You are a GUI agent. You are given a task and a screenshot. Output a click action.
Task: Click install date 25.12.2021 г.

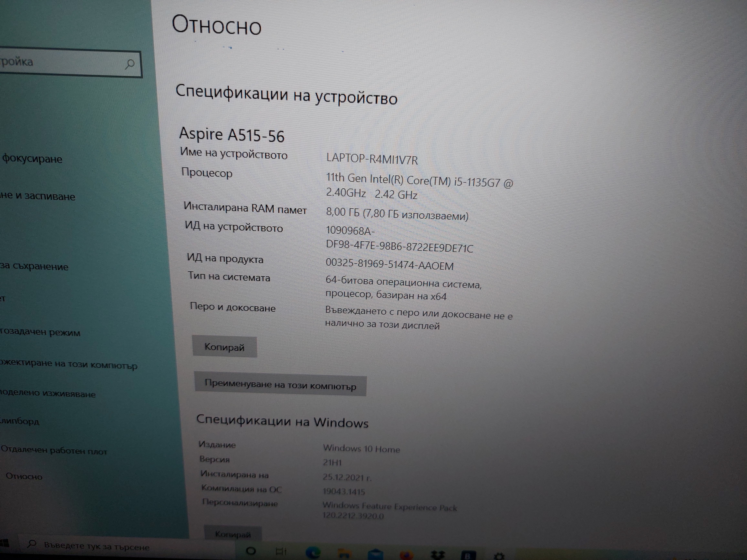pyautogui.click(x=347, y=477)
